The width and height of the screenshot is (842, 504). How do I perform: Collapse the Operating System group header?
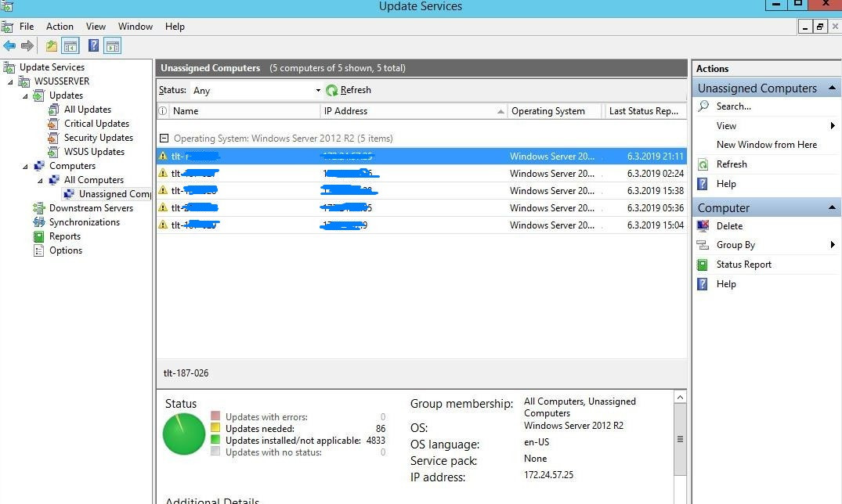(x=164, y=139)
